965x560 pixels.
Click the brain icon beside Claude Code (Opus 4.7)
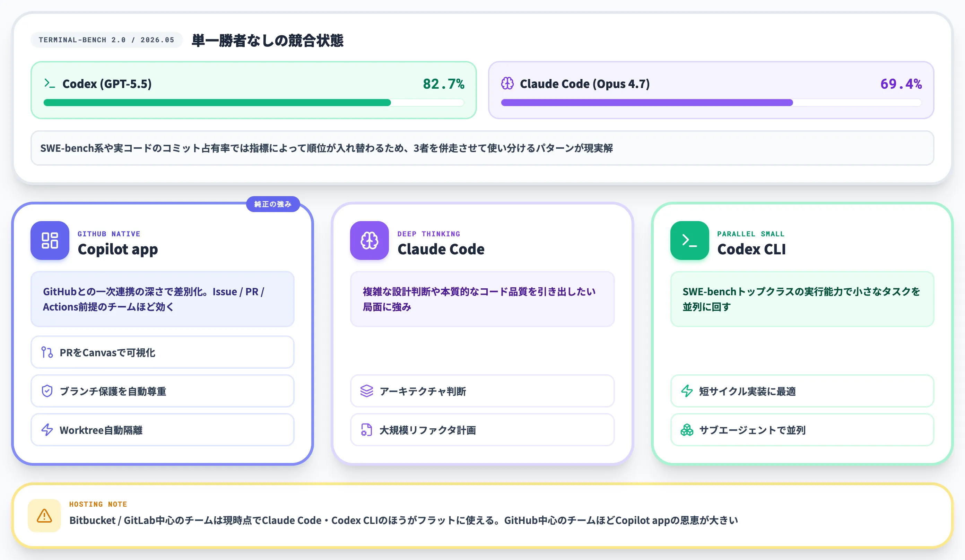[507, 83]
